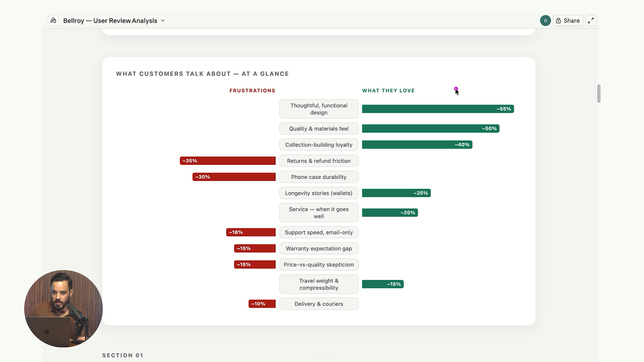Toggle fullscreen with the expand arrows icon
The height and width of the screenshot is (362, 644).
tap(591, 21)
